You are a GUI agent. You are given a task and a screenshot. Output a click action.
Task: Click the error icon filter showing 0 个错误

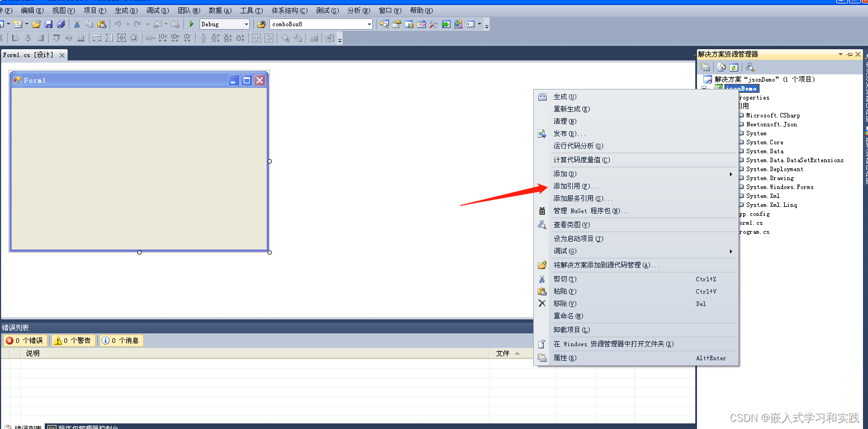pyautogui.click(x=9, y=341)
